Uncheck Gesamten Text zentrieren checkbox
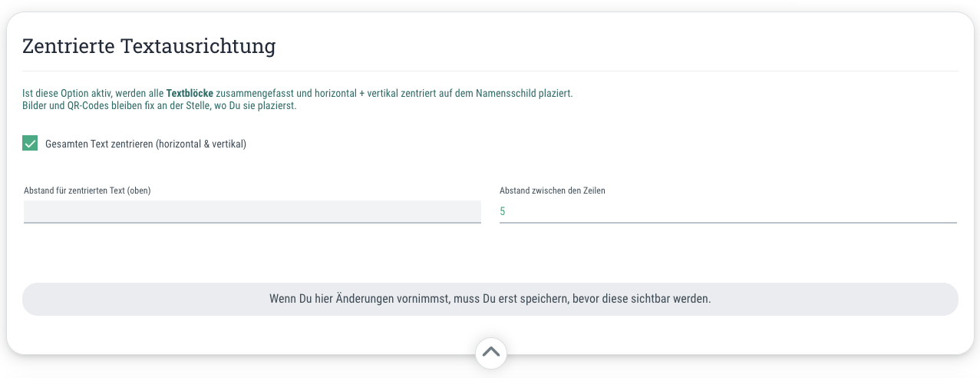The image size is (980, 378). coord(30,143)
